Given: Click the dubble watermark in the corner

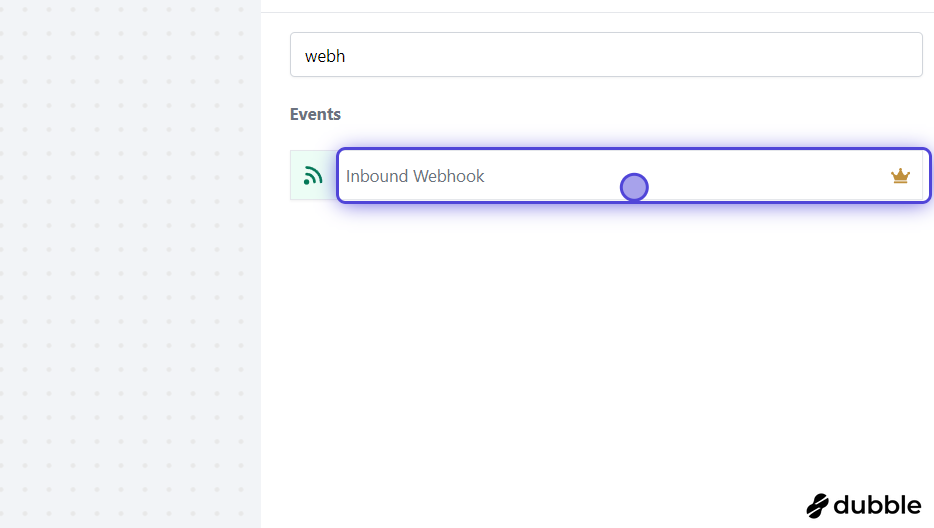Looking at the screenshot, I should [864, 506].
